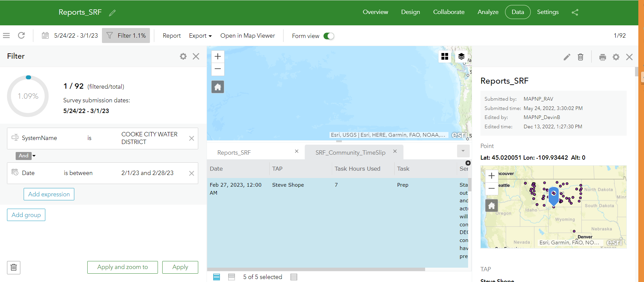
Task: Click the TAP column header in the table
Action: click(301, 169)
